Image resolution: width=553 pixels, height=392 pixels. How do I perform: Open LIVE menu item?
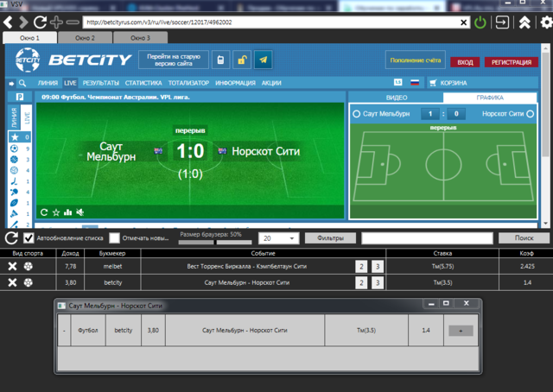(70, 83)
